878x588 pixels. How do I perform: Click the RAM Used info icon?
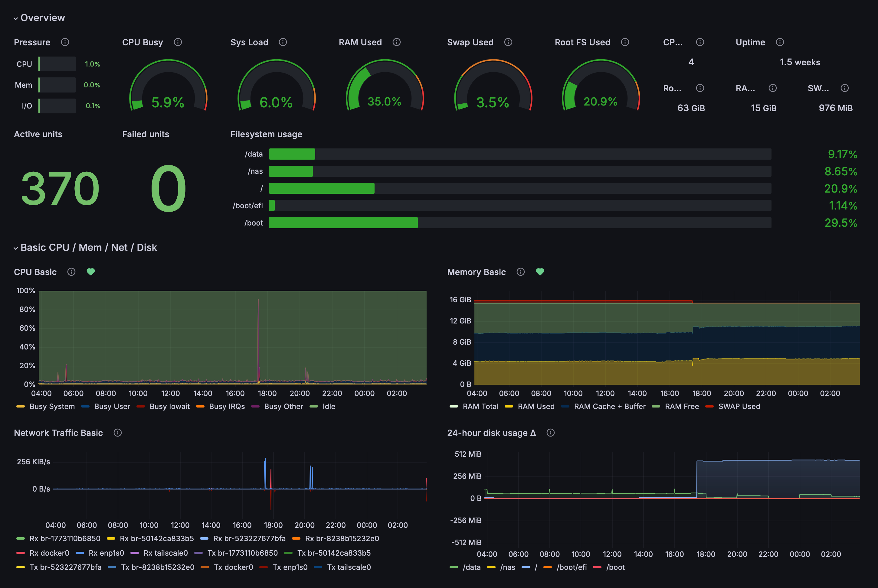tap(397, 42)
